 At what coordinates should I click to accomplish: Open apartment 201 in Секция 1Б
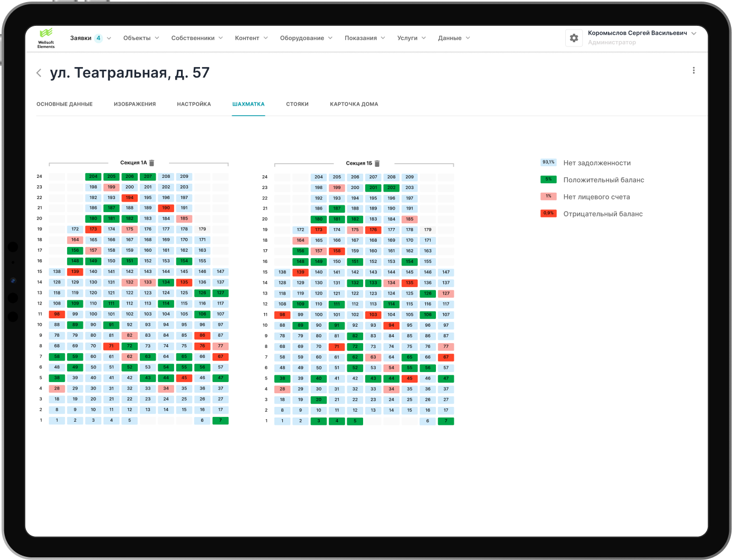(373, 188)
